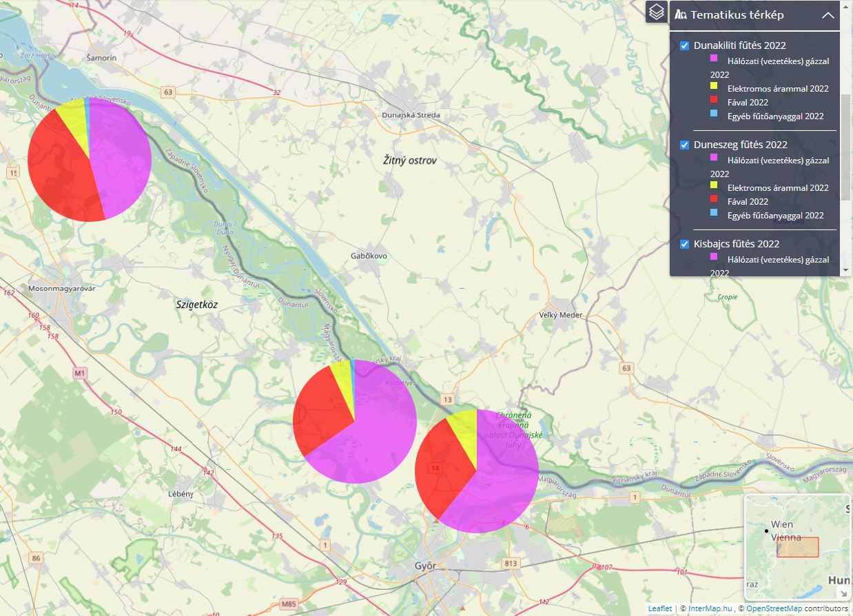Click the thematic map icon in panel header

pos(681,15)
